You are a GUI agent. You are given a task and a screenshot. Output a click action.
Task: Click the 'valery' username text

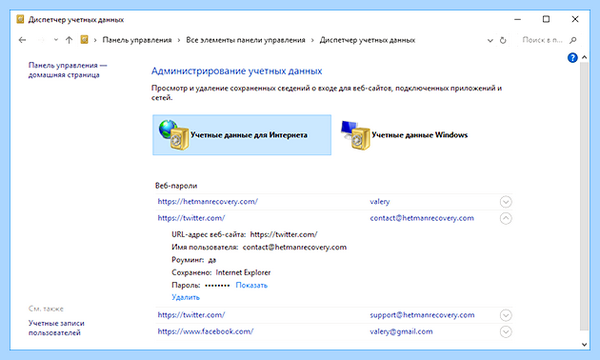(380, 202)
